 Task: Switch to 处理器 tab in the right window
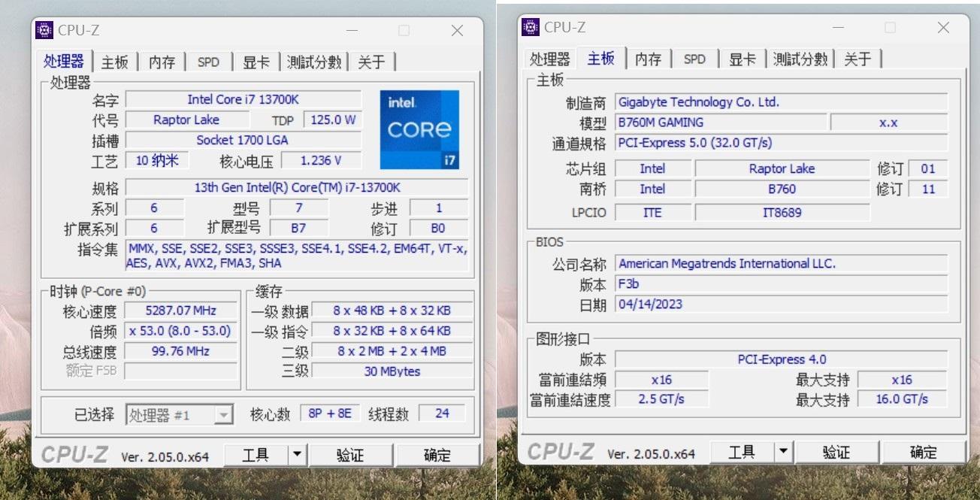[550, 59]
